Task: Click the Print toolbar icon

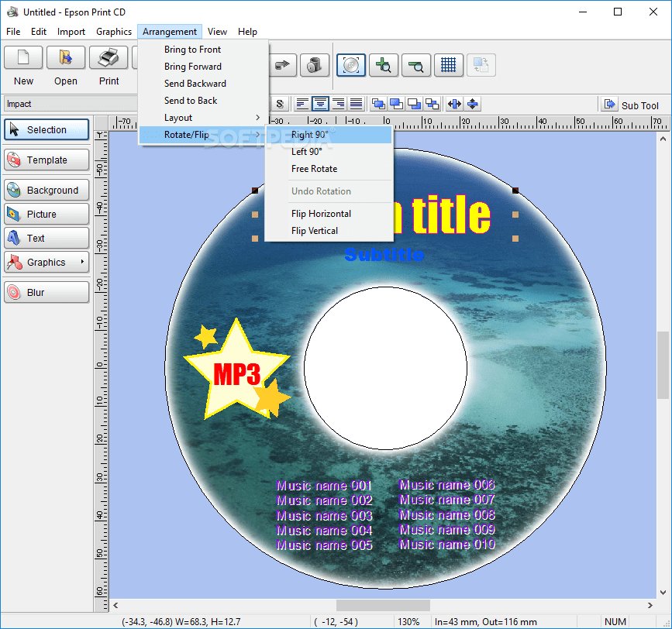Action: click(x=109, y=57)
